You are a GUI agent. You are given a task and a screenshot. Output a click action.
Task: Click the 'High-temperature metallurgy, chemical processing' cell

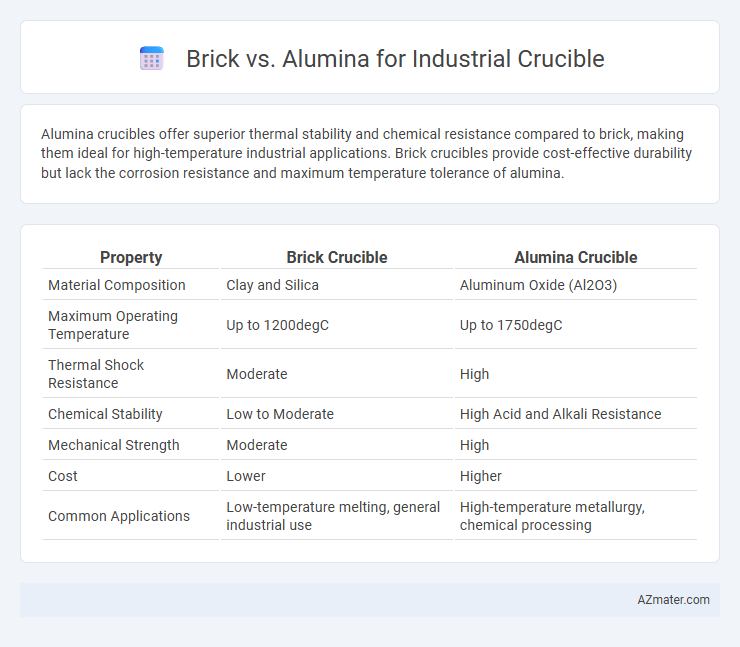click(x=552, y=516)
